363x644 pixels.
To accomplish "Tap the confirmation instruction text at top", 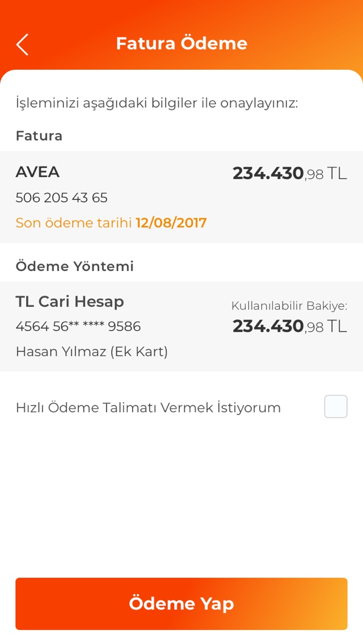I will click(x=157, y=103).
